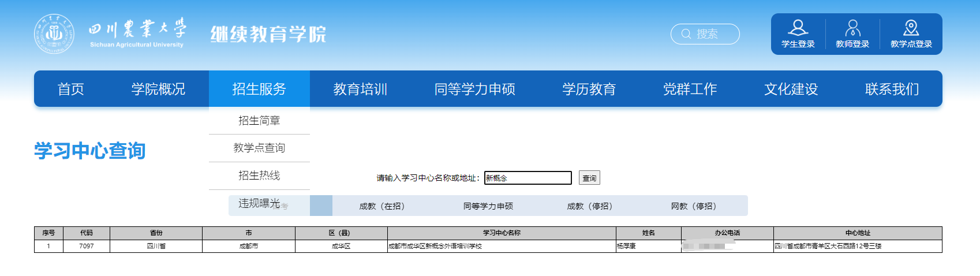The height and width of the screenshot is (276, 980).
Task: Click the student login person icon
Action: click(x=798, y=28)
